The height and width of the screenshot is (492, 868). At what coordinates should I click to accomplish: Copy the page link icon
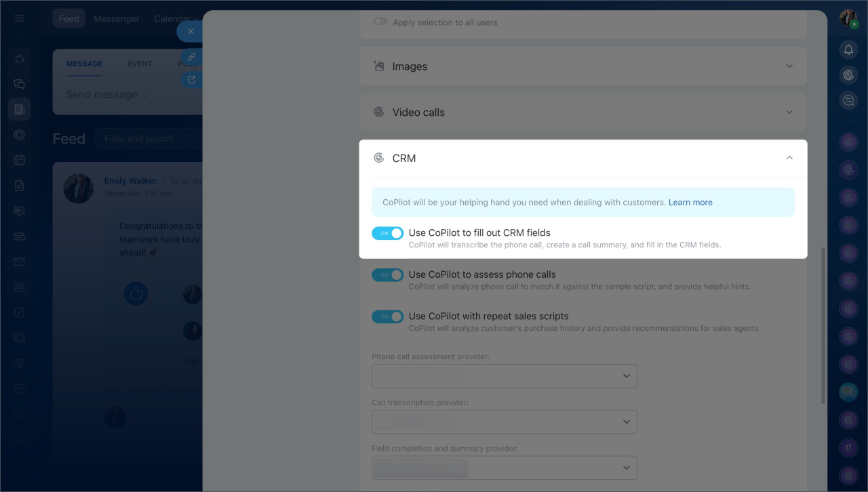coord(191,58)
